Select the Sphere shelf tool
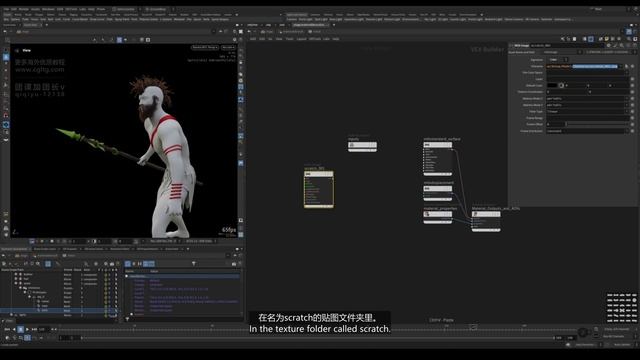Image resolution: width=640 pixels, height=360 pixels. pos(16,19)
